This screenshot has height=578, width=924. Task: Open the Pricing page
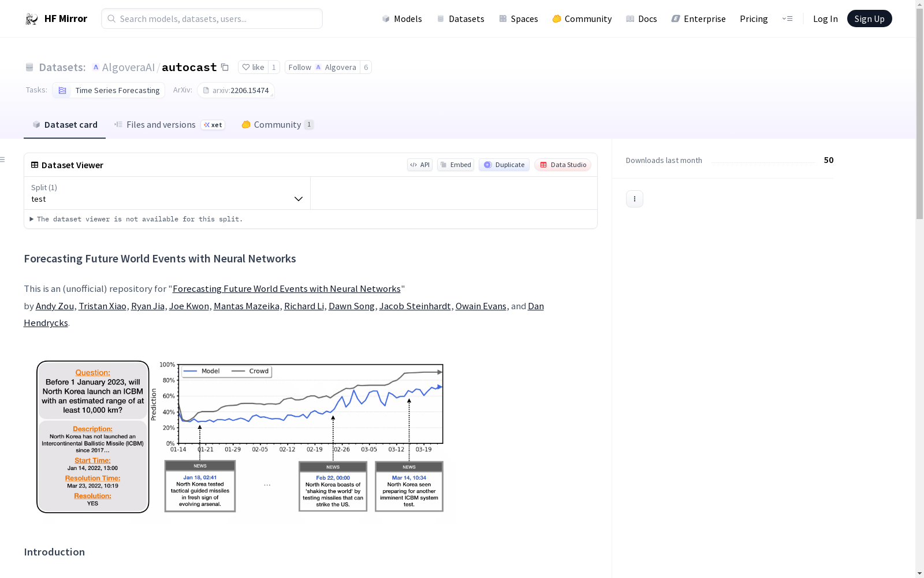[754, 18]
